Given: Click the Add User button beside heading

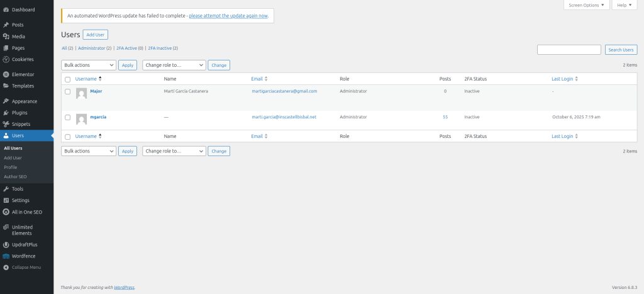Looking at the screenshot, I should pyautogui.click(x=96, y=35).
